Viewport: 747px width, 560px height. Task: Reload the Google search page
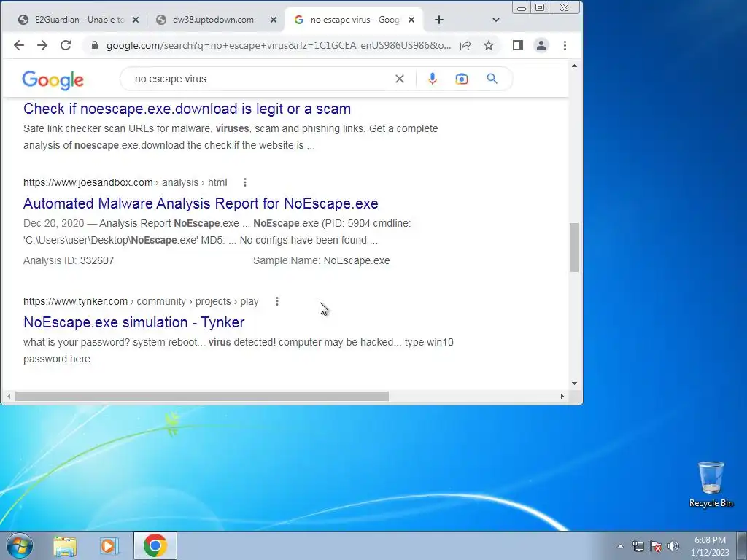65,45
